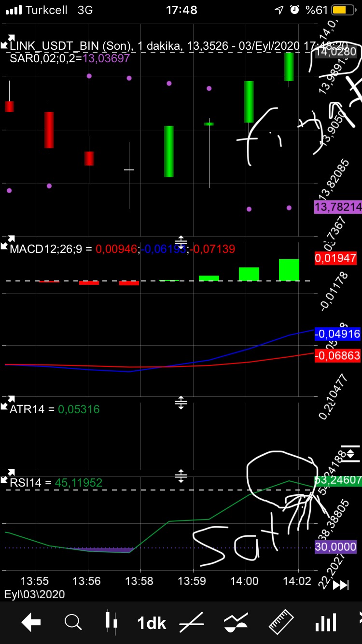Tap the price scale compress icon at right
The width and height of the screenshot is (362, 644).
click(350, 453)
